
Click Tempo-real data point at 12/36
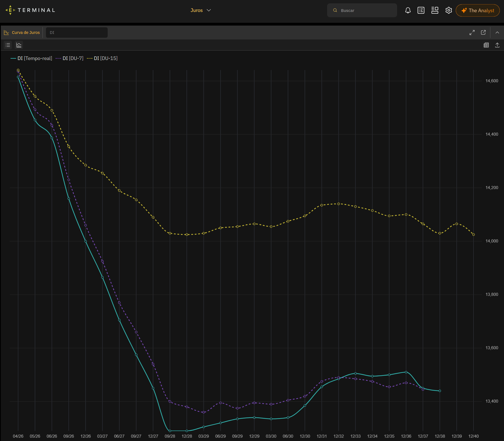[x=406, y=372]
